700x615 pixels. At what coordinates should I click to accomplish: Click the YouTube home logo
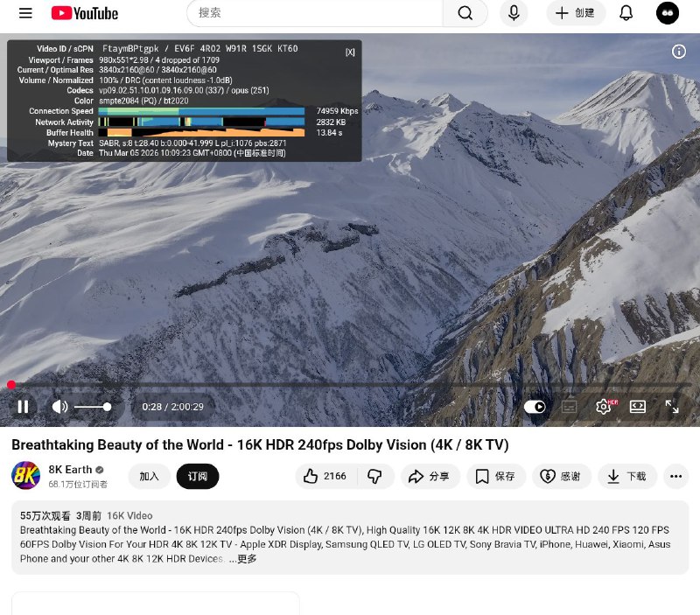click(85, 13)
